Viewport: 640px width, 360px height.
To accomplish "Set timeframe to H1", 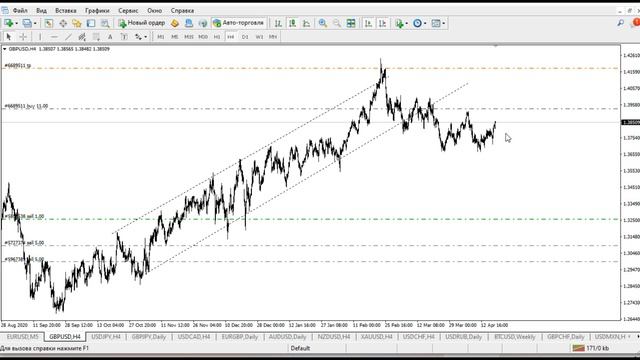I will 217,37.
